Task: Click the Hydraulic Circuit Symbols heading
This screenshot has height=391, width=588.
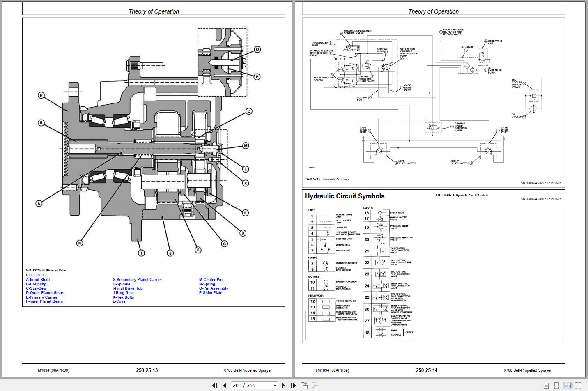Action: (345, 196)
